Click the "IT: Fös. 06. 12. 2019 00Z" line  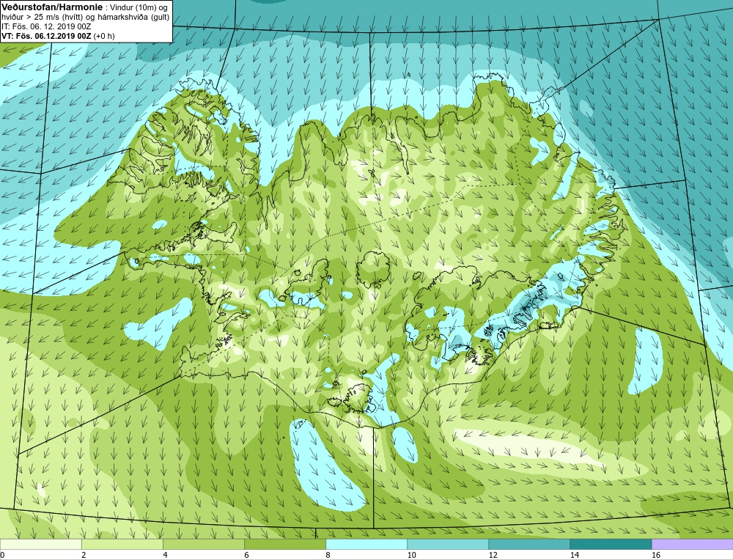point(45,26)
